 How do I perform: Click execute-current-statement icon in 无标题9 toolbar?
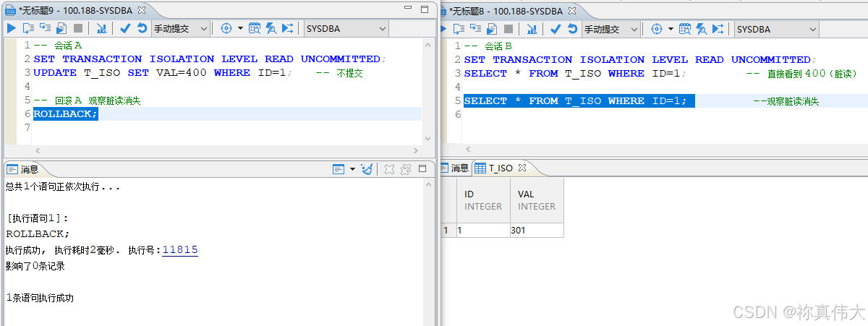pos(28,29)
